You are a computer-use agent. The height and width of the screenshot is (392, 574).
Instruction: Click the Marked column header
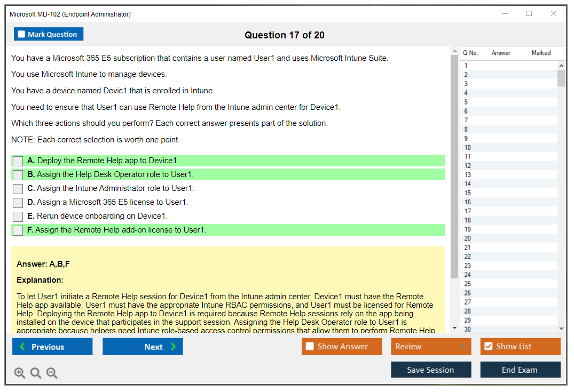click(541, 53)
